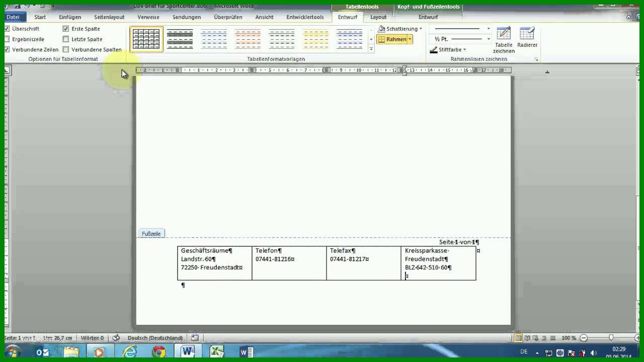Switch to the Überprüfen tab
The width and height of the screenshot is (644, 362).
(228, 17)
